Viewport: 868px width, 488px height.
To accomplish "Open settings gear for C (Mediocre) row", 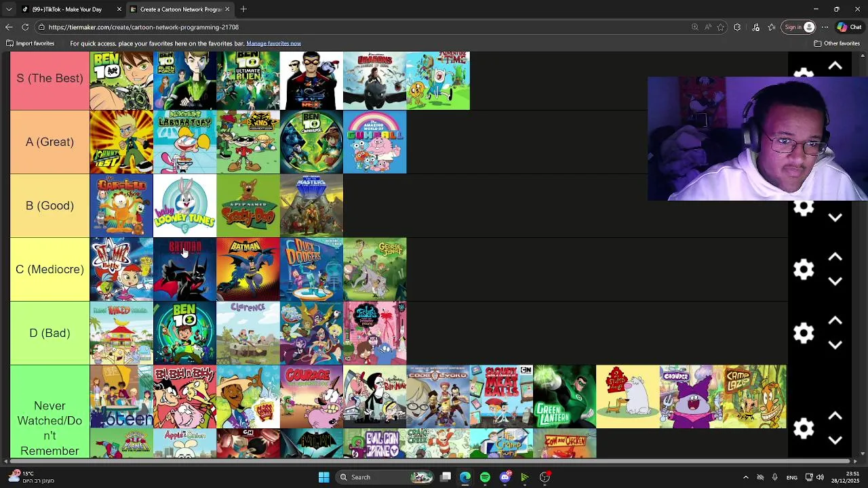I will tap(804, 269).
